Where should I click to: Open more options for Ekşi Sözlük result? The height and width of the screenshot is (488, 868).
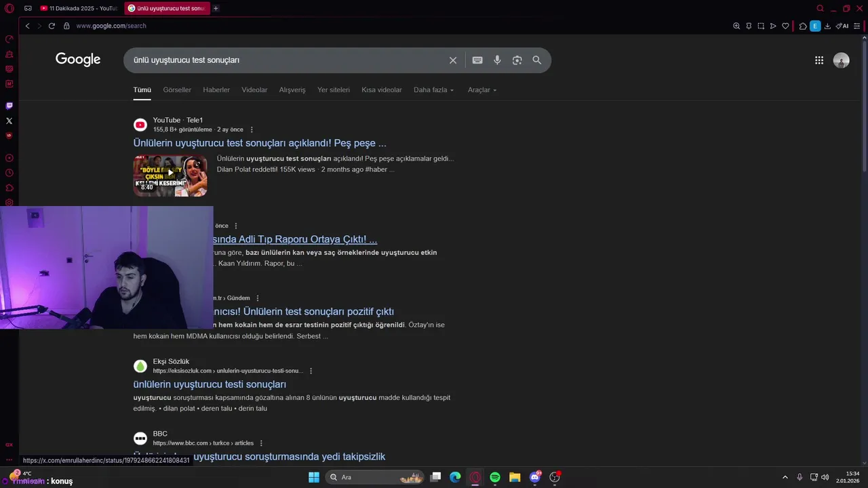pos(311,371)
